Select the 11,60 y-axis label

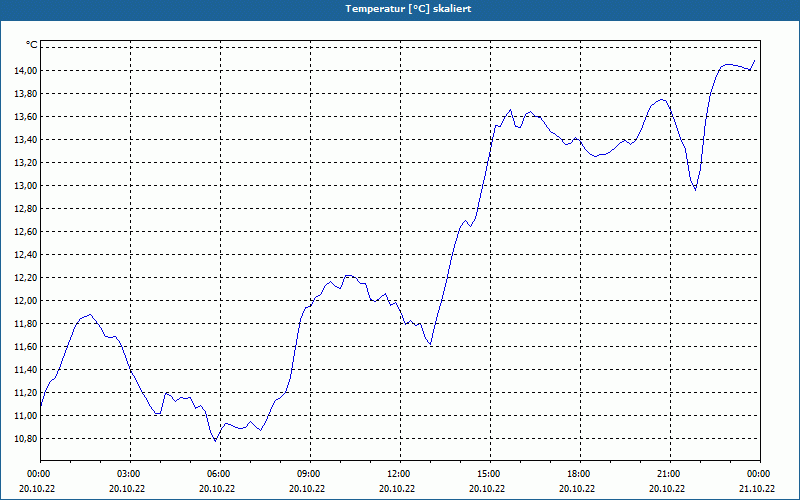coord(24,347)
